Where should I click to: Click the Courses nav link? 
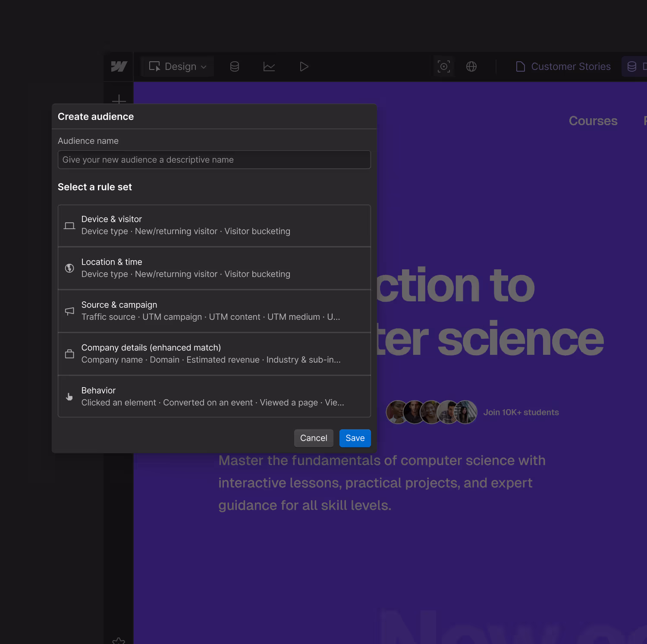point(593,121)
